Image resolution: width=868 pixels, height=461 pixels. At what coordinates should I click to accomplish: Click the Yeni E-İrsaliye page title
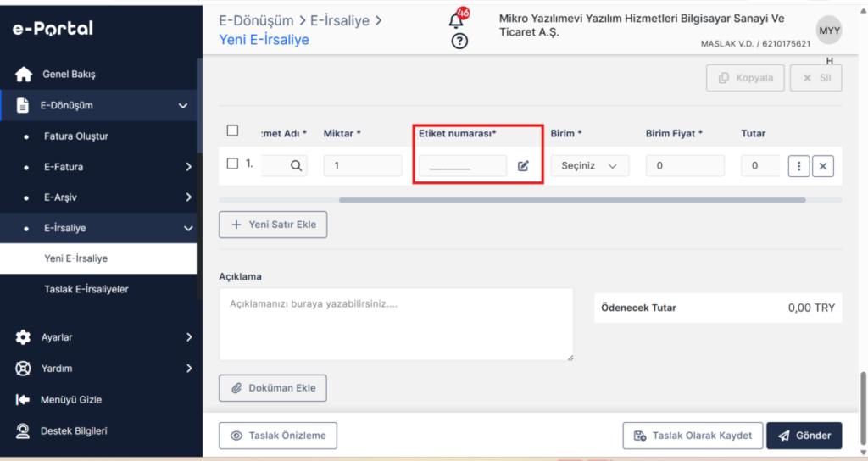(x=264, y=40)
